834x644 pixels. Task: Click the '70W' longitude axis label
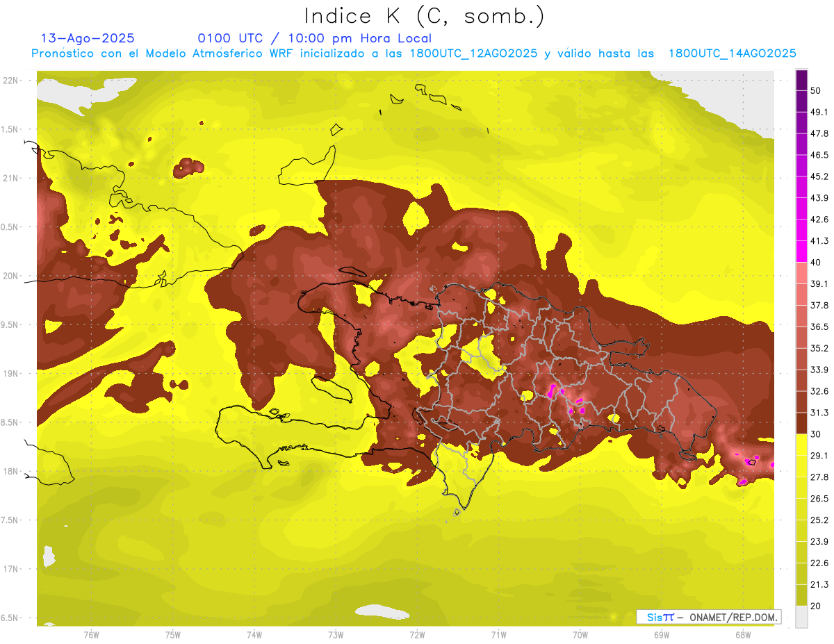[580, 635]
